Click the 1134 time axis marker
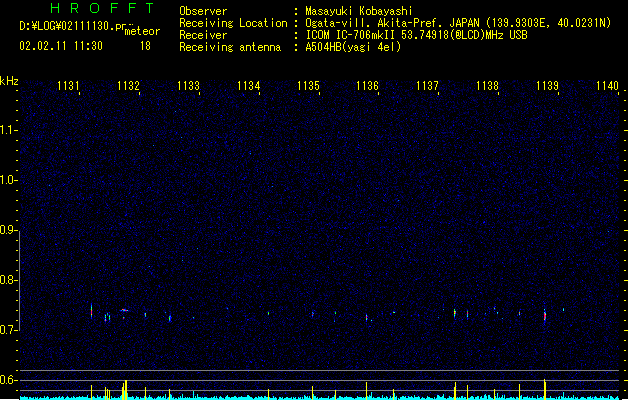 pos(248,86)
